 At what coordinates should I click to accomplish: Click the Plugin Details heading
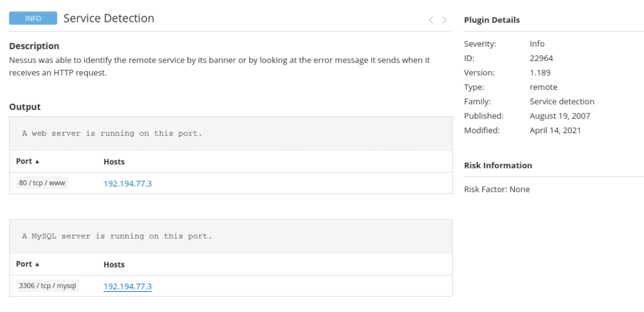492,20
